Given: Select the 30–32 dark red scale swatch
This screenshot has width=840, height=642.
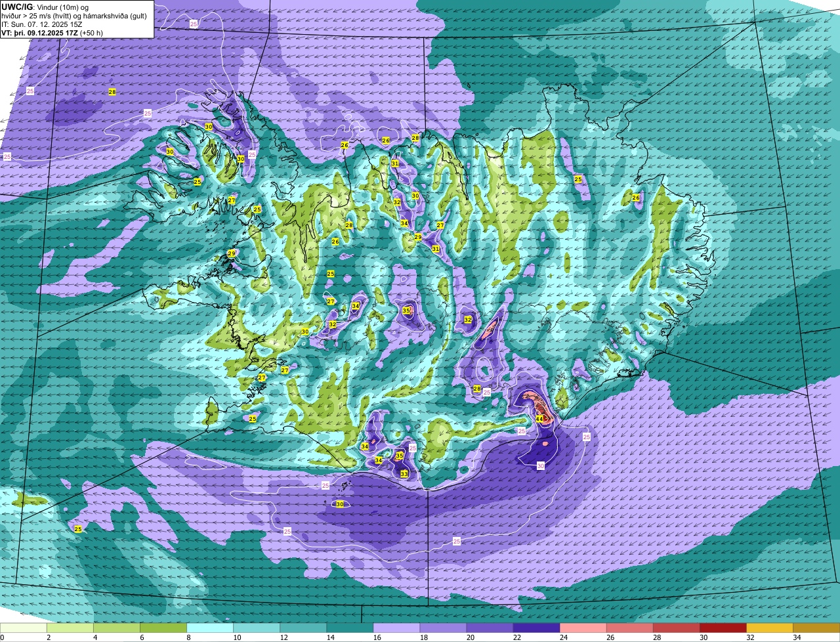Looking at the screenshot, I should 723,628.
